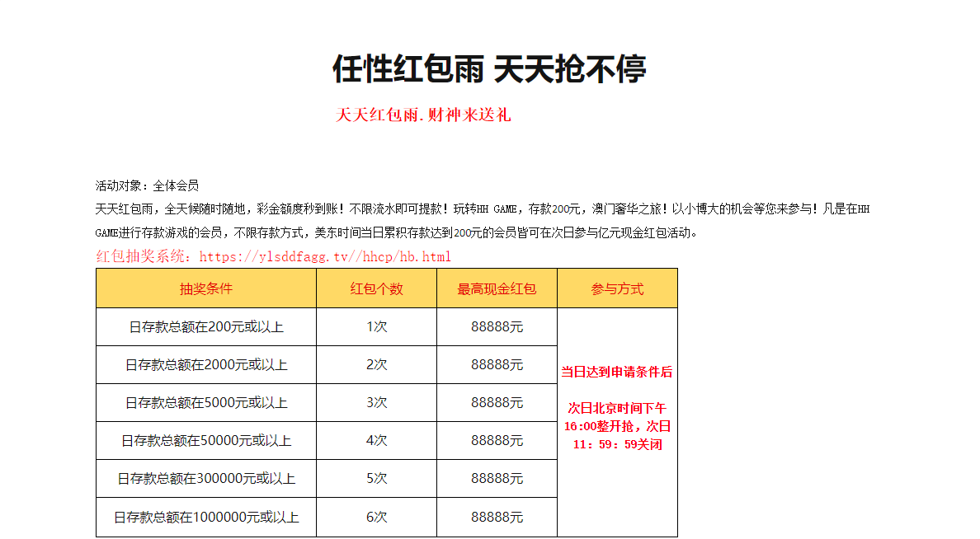Click 88888元 in the 5000元 deposit row

[x=497, y=404]
